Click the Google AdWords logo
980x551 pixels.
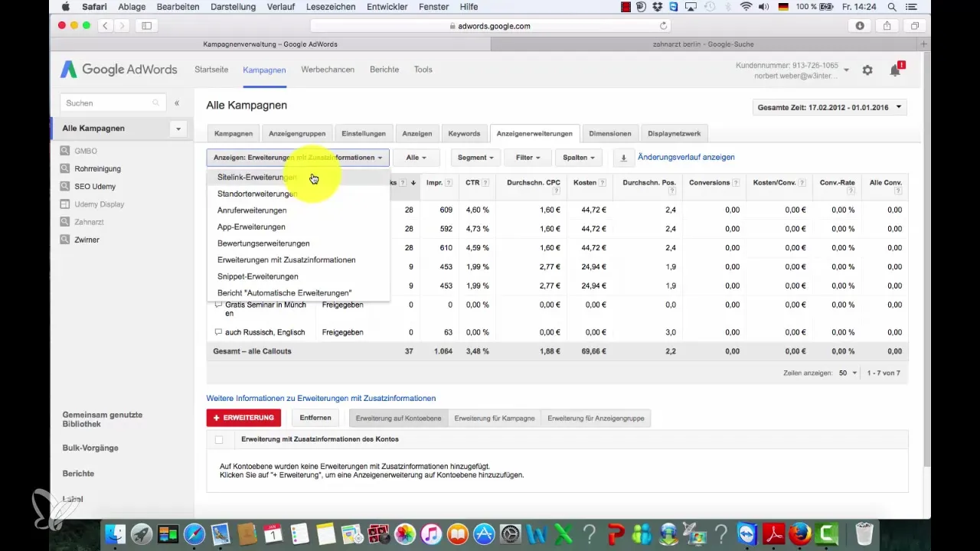click(x=119, y=70)
